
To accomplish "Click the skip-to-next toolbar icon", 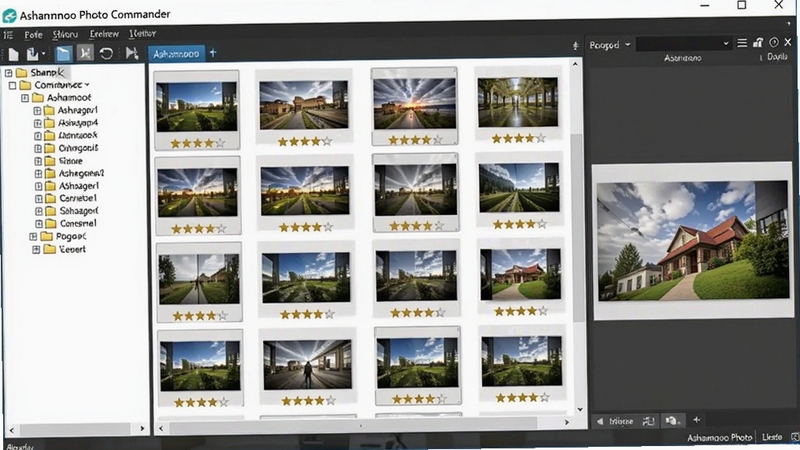I will point(132,53).
